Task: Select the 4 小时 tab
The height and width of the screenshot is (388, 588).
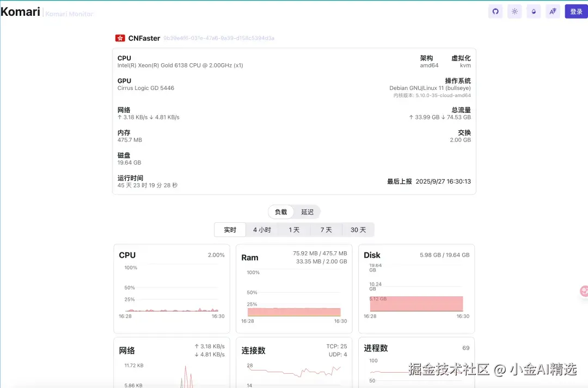Action: (x=262, y=229)
